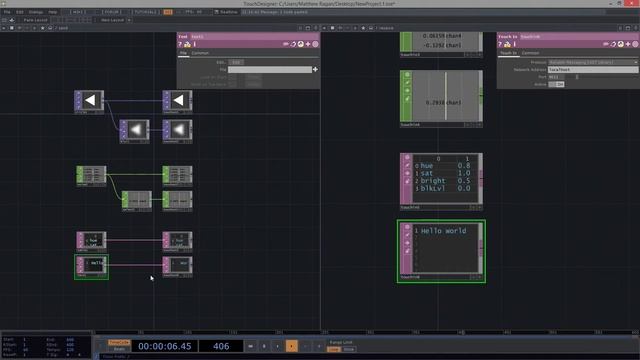The image size is (640, 360).
Task: Click the round icon at end of Text panel header
Action: pyautogui.click(x=315, y=44)
